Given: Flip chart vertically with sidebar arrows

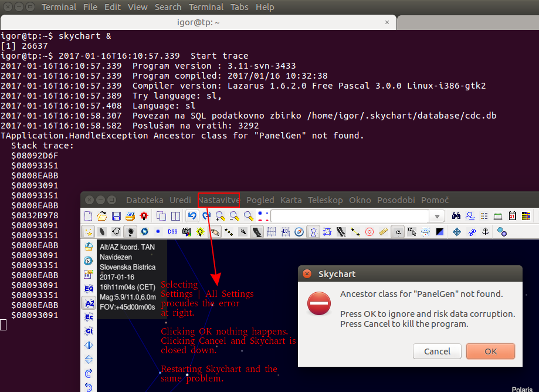Looking at the screenshot, I should (89, 359).
